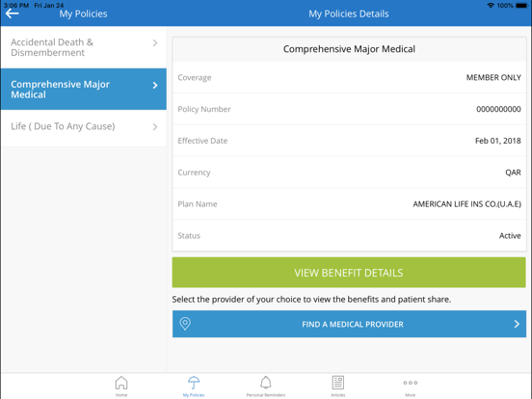
Task: Open the More dots menu
Action: coord(411,383)
